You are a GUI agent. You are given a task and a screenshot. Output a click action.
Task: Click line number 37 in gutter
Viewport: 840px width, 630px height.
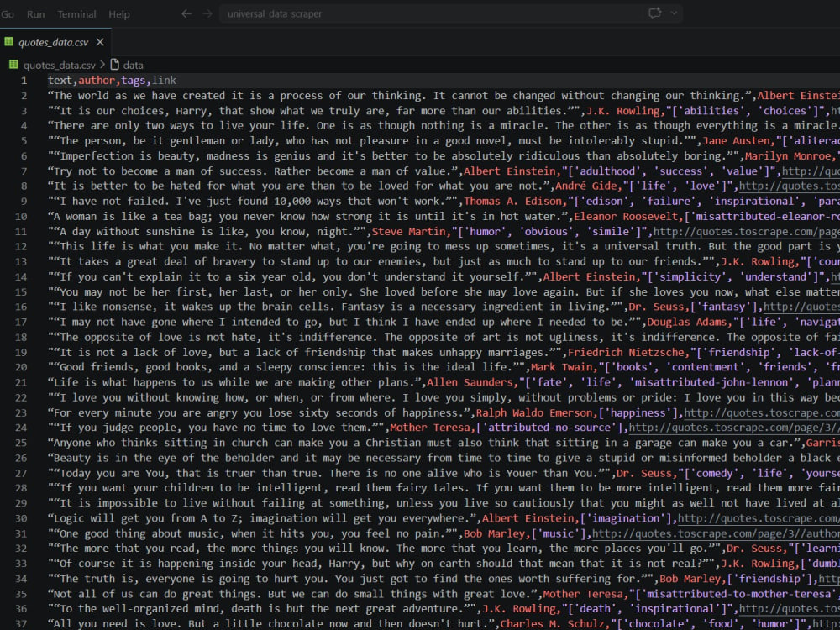(21, 624)
